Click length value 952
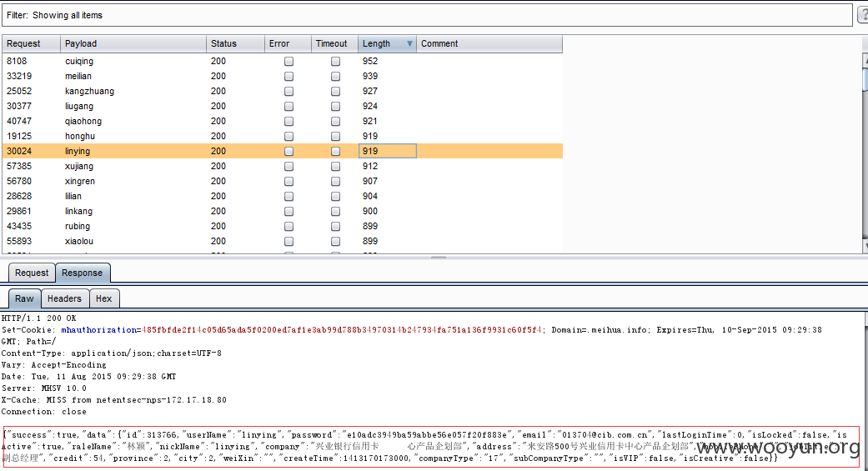 point(369,62)
